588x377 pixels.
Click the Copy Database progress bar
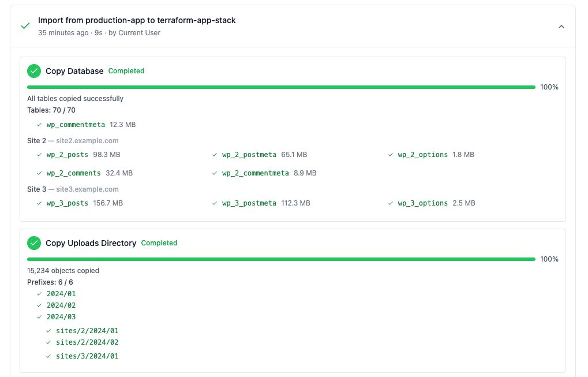(x=281, y=87)
